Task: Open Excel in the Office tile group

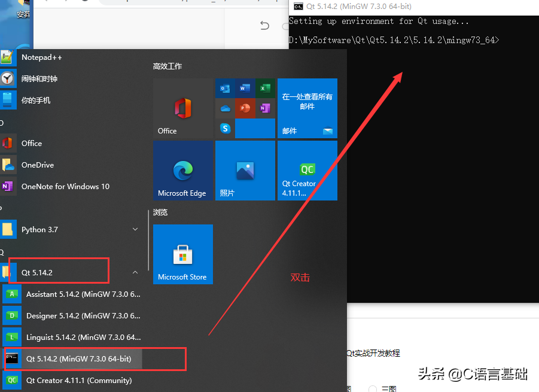Action: (265, 89)
